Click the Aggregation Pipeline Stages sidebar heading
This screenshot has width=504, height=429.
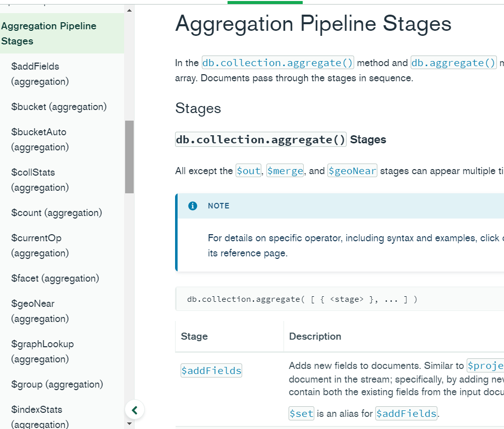click(48, 33)
